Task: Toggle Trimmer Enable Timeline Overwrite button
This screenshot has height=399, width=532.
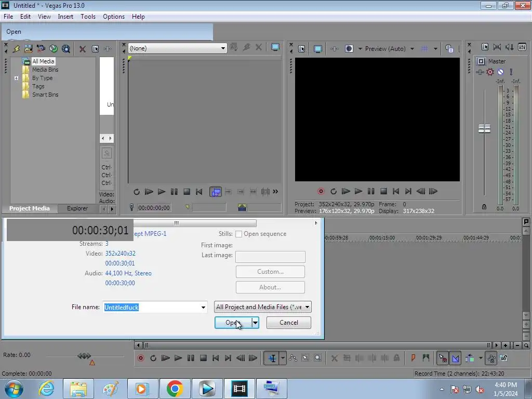Action: click(x=216, y=192)
